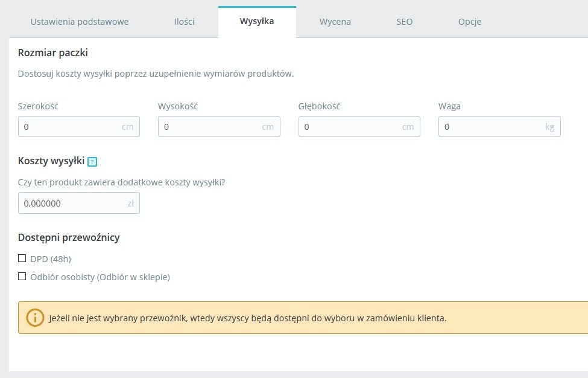Click the kg unit in Waga field
The image size is (588, 378).
tap(549, 127)
